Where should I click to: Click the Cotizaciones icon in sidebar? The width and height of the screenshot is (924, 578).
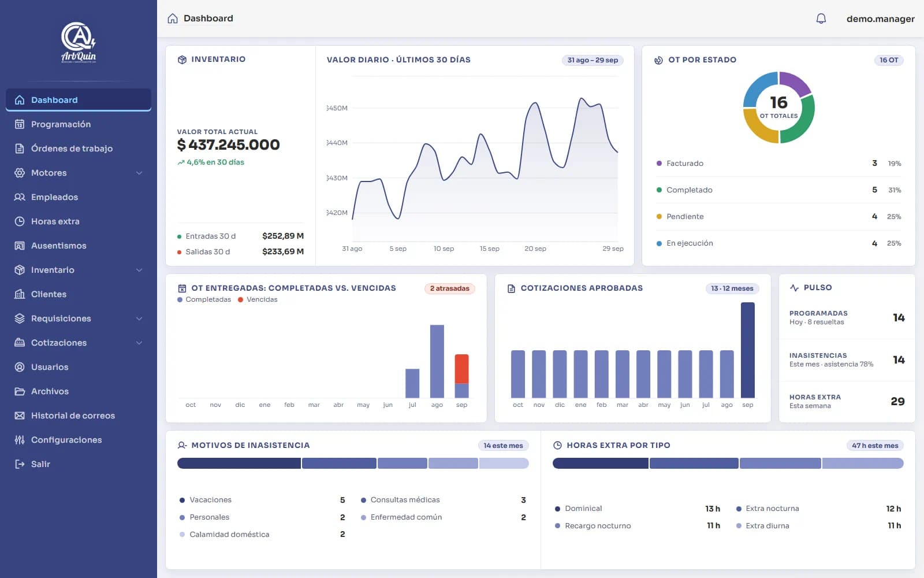point(20,343)
